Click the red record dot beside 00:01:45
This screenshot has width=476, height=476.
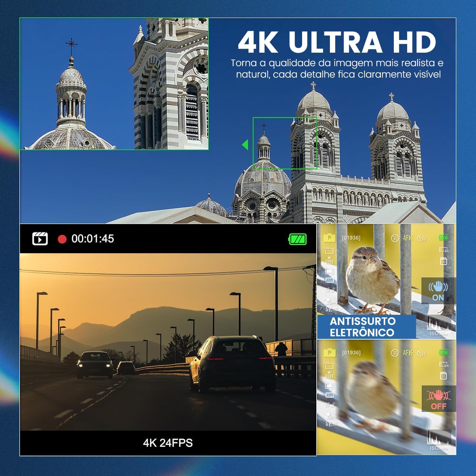(62, 239)
